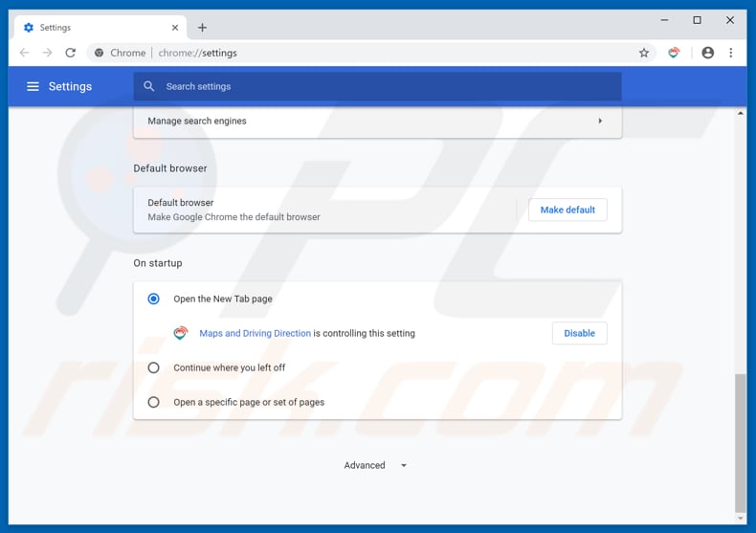Click the scrollbar up arrow
Screen dimensions: 756x533
click(740, 113)
